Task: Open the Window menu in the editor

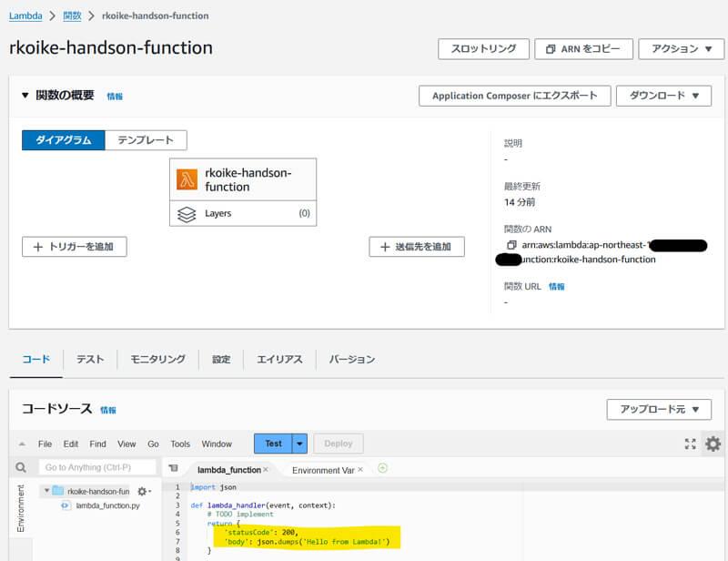Action: (x=217, y=444)
